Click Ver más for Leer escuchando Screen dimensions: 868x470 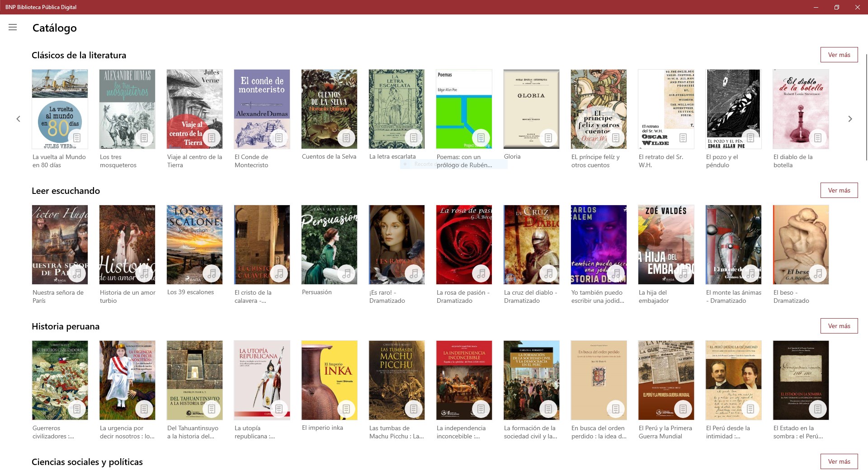click(x=839, y=190)
